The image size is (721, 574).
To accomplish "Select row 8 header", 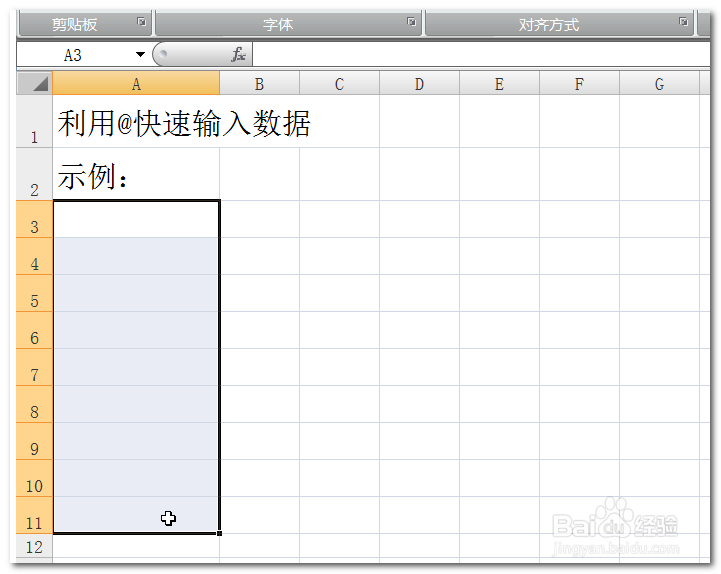I will (34, 404).
